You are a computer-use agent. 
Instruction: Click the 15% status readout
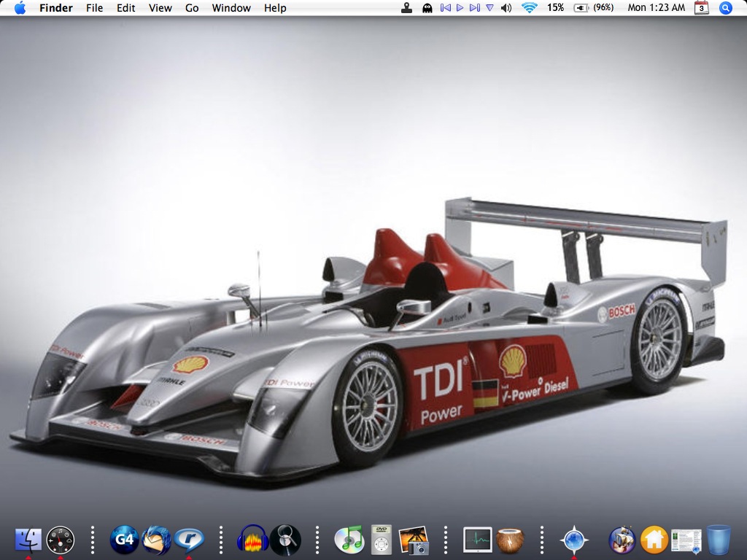pyautogui.click(x=555, y=7)
